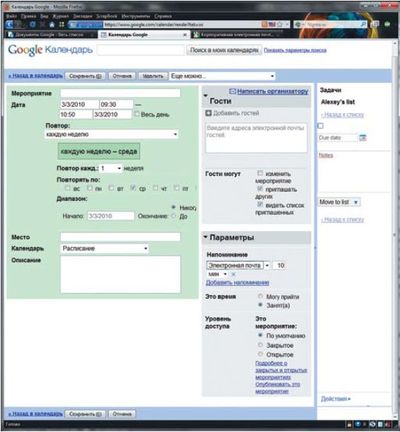Open the Повтор кажд. interval dropdown
This screenshot has height=432, width=400.
(x=111, y=168)
